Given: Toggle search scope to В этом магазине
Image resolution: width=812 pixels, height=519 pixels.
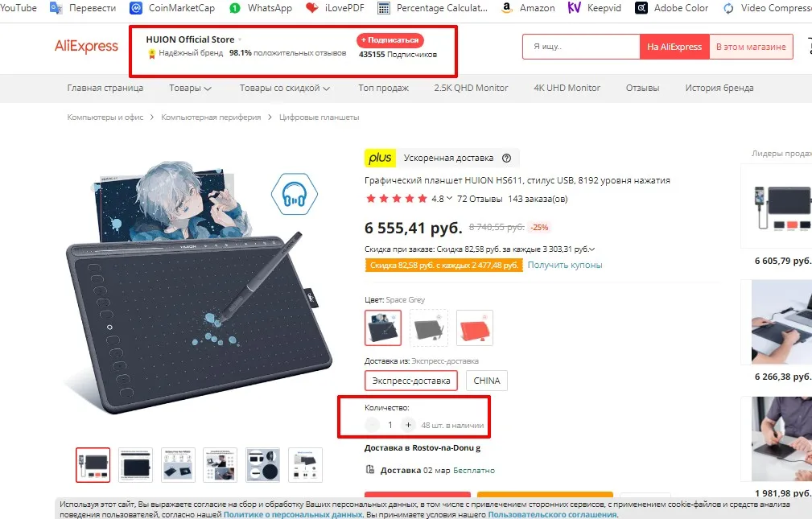Looking at the screenshot, I should [751, 47].
